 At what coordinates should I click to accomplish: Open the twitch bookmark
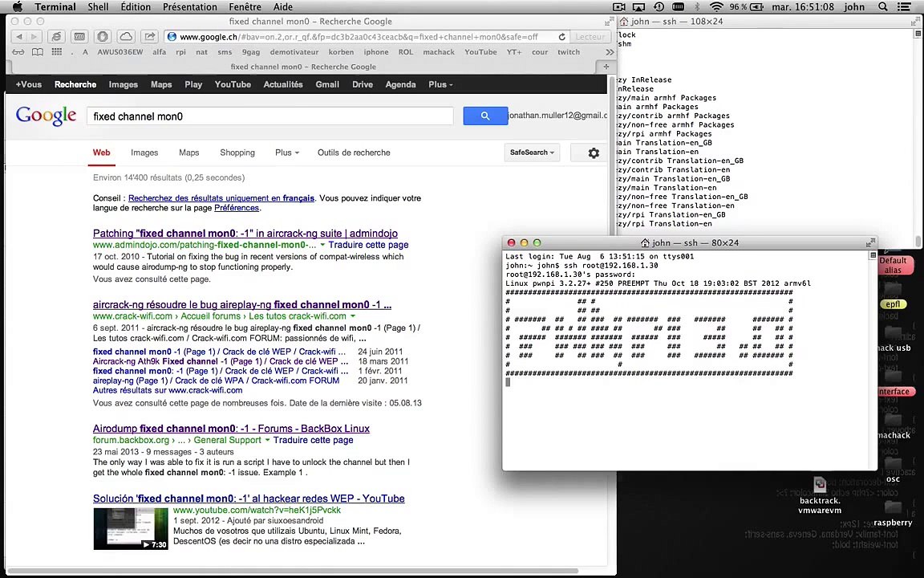coord(569,52)
